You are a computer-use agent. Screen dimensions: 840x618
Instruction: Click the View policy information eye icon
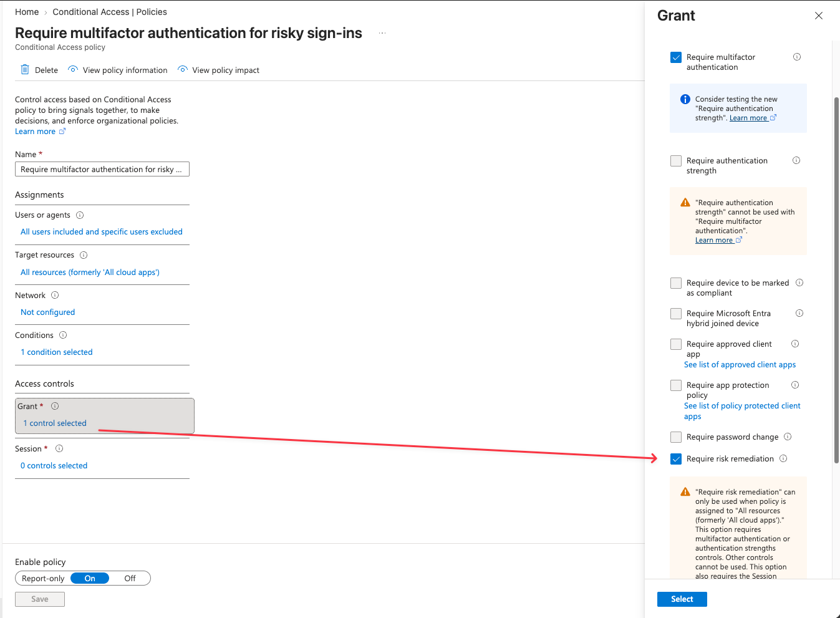coord(73,69)
